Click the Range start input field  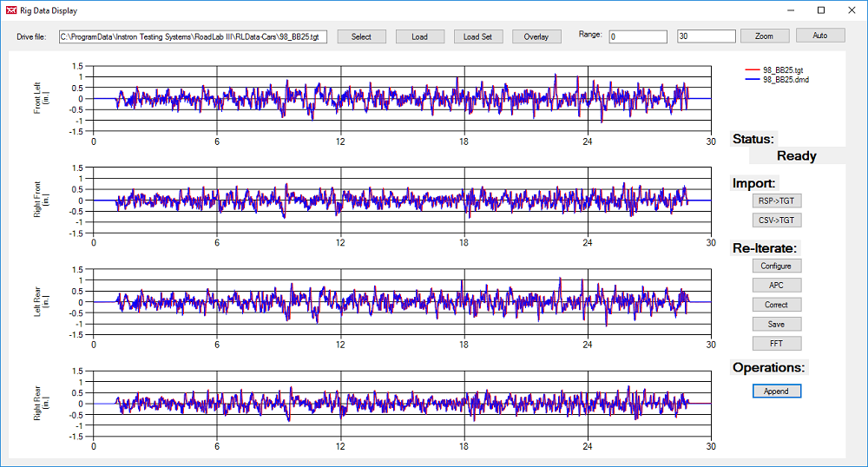[x=637, y=36]
